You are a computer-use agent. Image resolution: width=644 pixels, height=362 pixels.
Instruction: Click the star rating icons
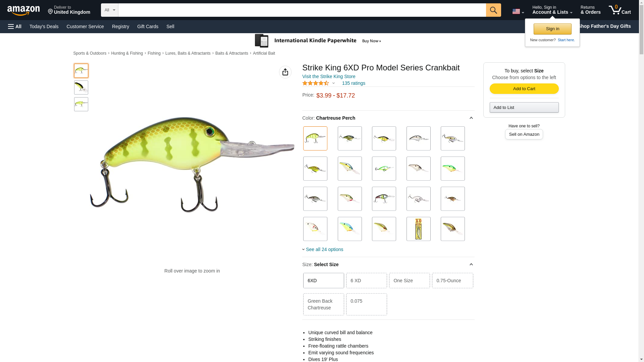316,83
